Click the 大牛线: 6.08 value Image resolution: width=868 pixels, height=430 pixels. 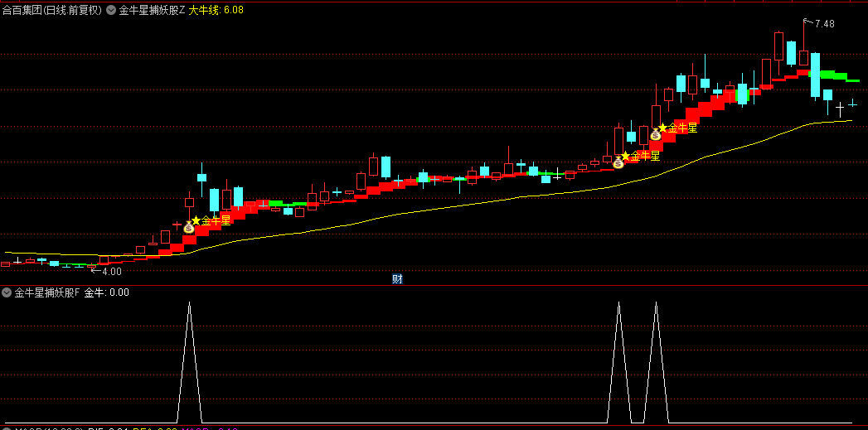coord(216,10)
